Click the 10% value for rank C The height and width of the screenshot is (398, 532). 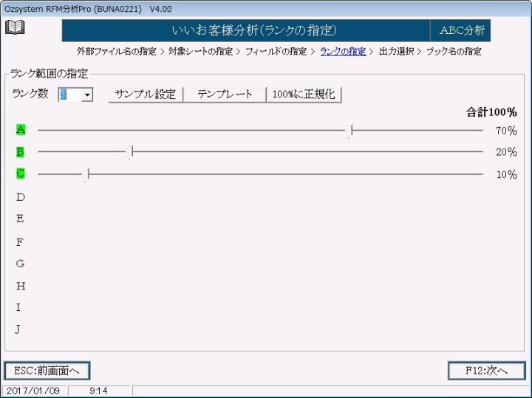pyautogui.click(x=506, y=174)
